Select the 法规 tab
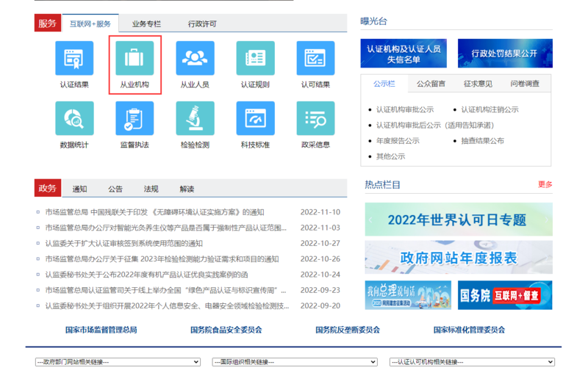The height and width of the screenshot is (373, 588). (151, 189)
